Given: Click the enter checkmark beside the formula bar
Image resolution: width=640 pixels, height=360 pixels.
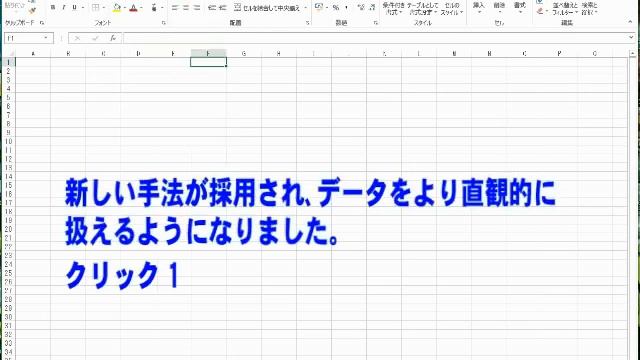Looking at the screenshot, I should [x=95, y=38].
